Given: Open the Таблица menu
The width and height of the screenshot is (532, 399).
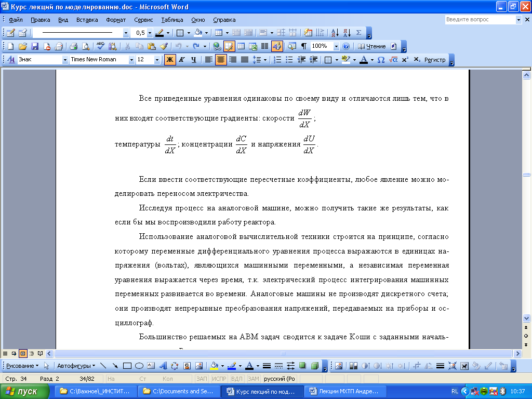Looking at the screenshot, I should point(172,20).
